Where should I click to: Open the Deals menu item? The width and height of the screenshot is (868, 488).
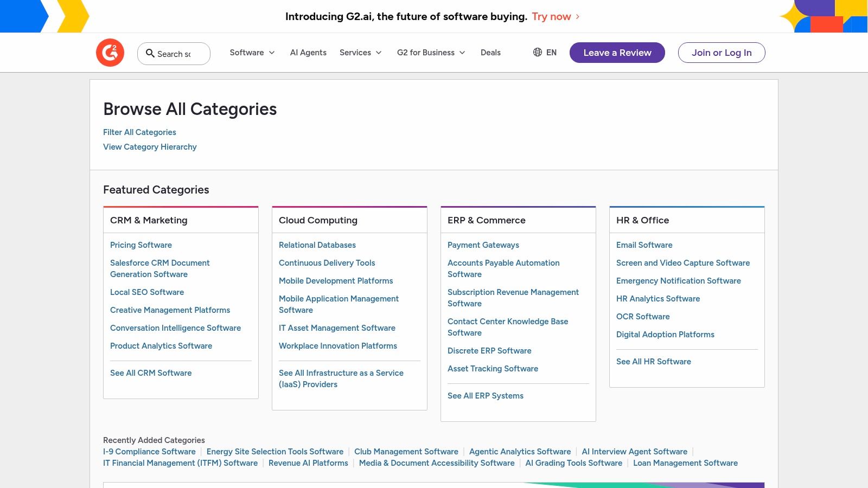490,53
